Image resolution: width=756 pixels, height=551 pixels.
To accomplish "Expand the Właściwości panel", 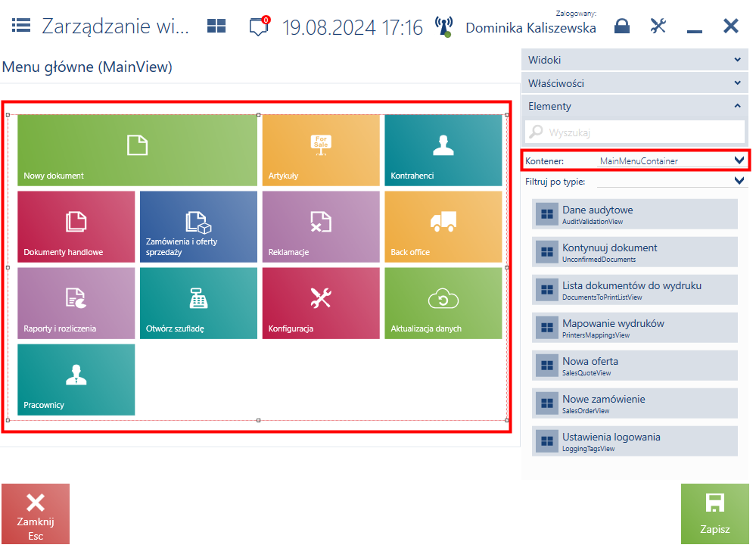I will (634, 83).
